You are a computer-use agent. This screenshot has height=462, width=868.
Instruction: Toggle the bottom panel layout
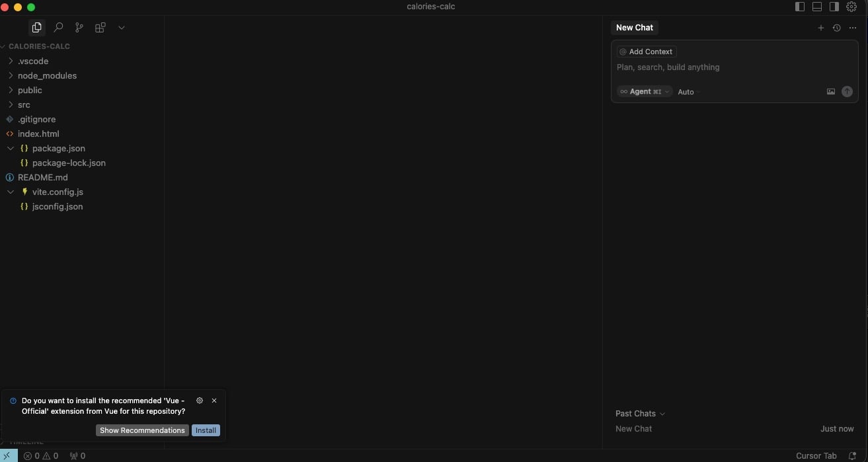(817, 7)
